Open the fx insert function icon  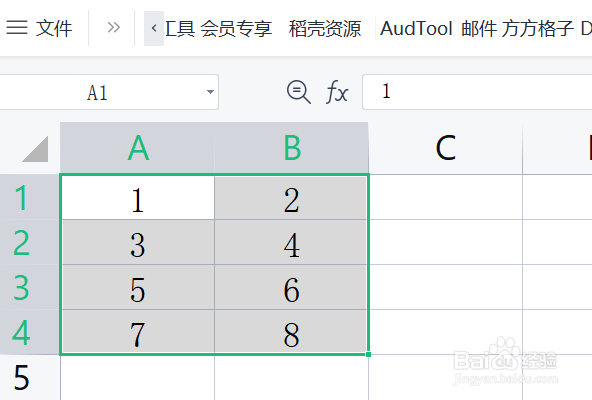336,92
